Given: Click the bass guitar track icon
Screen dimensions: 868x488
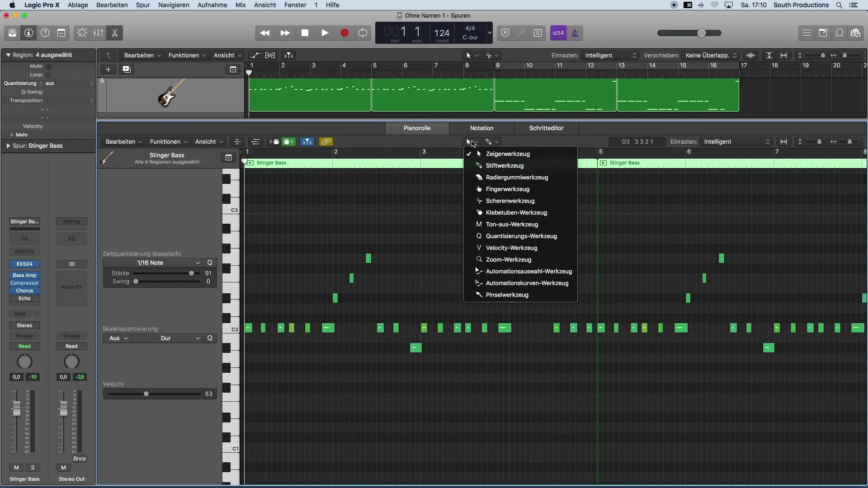Looking at the screenshot, I should 172,93.
